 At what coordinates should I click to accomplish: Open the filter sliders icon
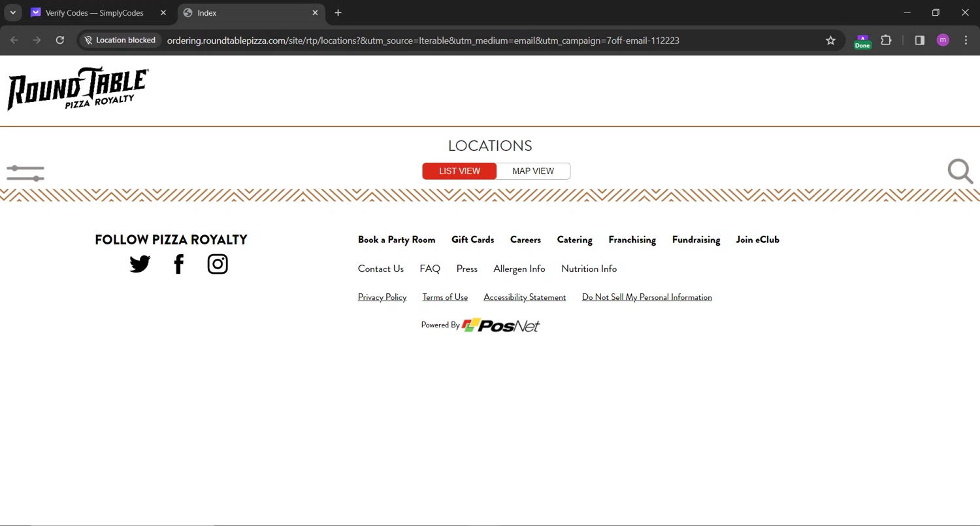point(25,173)
